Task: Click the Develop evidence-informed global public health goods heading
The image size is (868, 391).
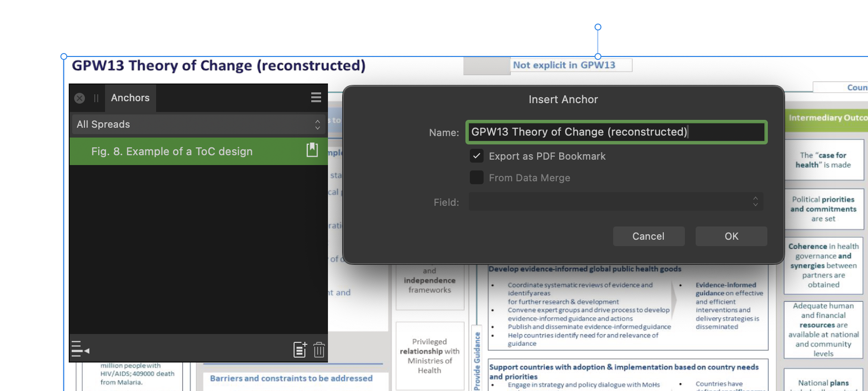Action: (x=585, y=269)
